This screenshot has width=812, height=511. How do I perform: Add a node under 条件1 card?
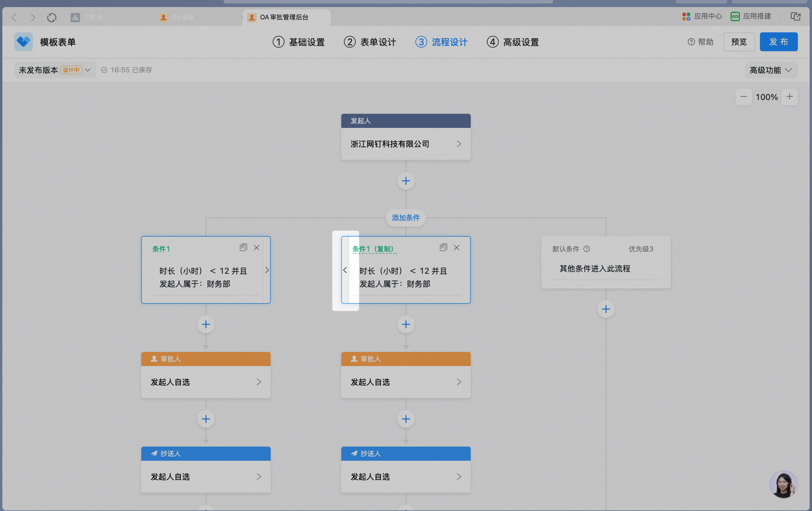206,324
